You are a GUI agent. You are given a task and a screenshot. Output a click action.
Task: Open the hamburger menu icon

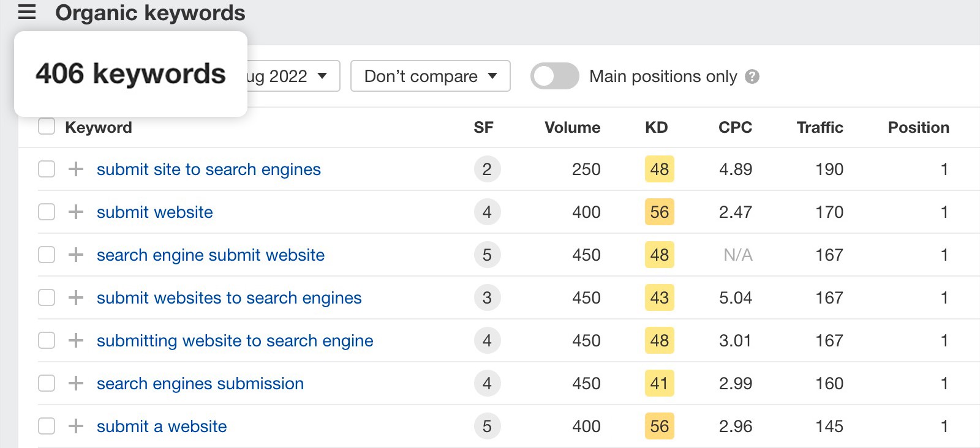click(x=27, y=12)
